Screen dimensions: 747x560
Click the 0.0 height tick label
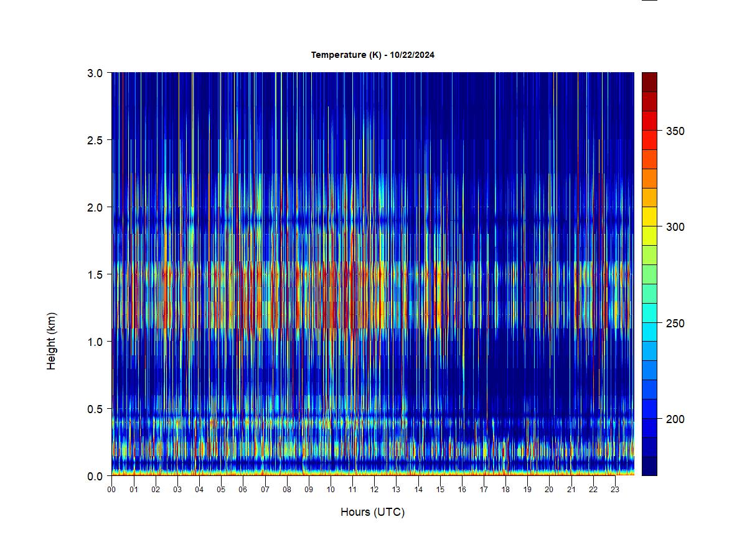(95, 476)
